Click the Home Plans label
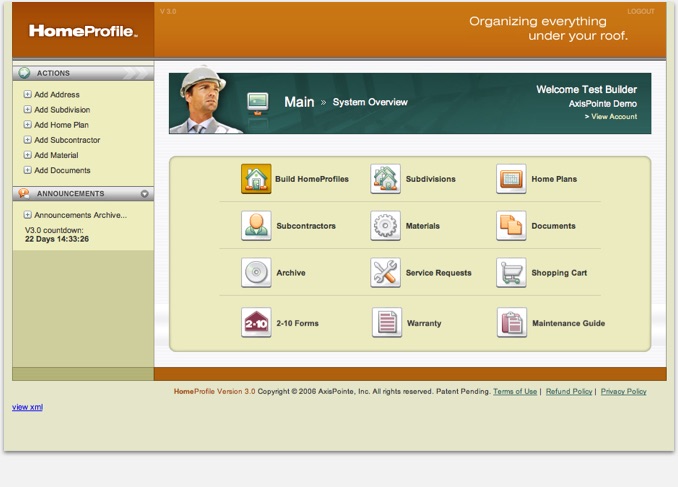Viewport: 678px width, 487px height. [x=554, y=179]
